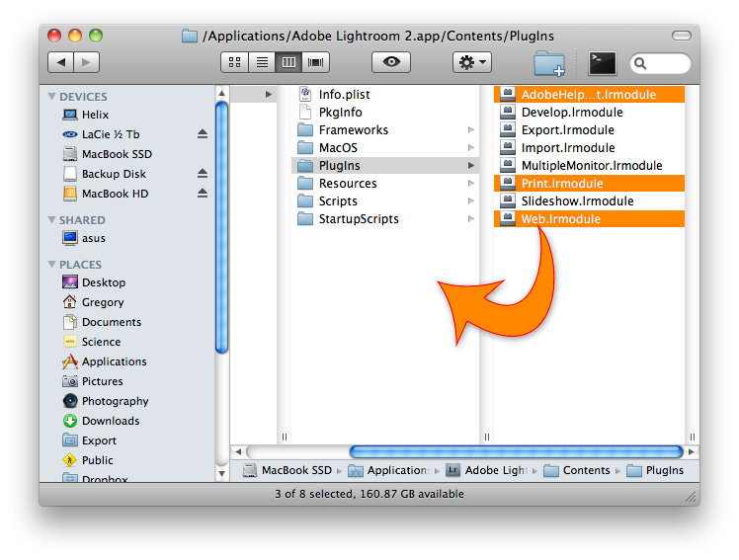Click the horizontal column scrollbar thumb
The height and width of the screenshot is (560, 739).
pos(516,451)
